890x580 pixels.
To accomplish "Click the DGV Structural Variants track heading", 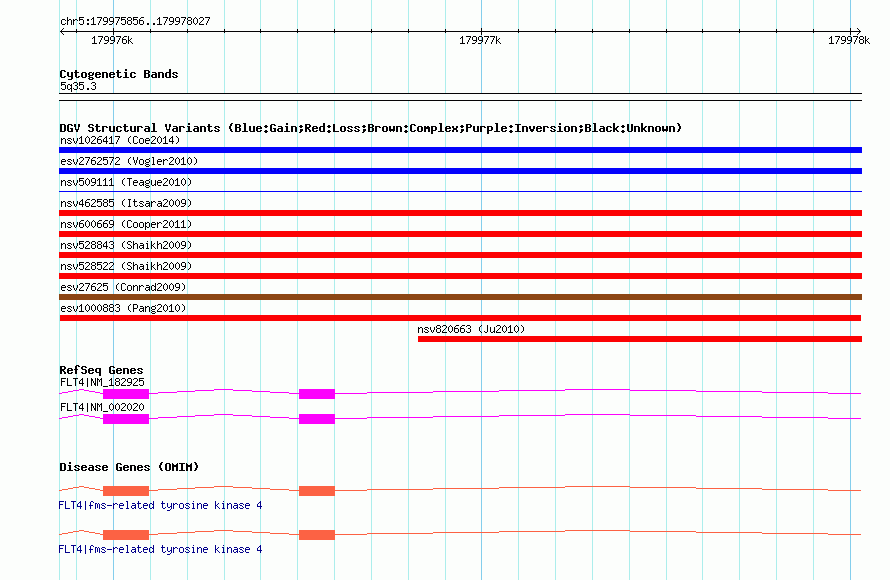I will click(370, 128).
